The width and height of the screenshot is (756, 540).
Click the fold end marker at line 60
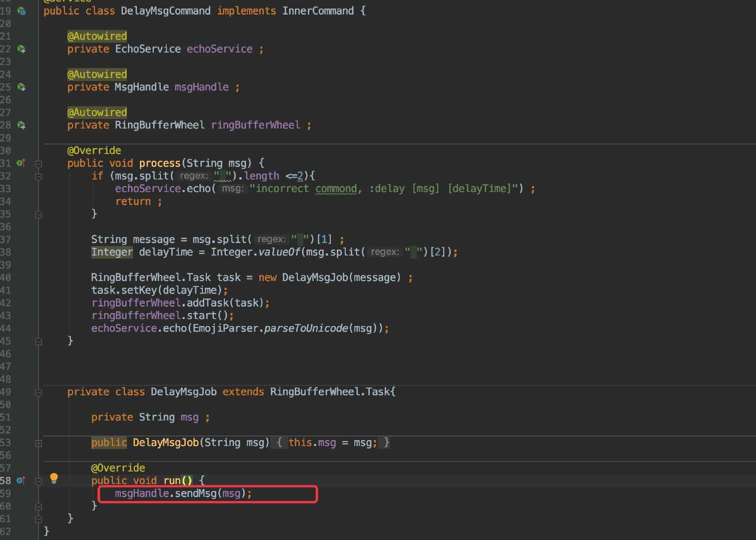(38, 506)
